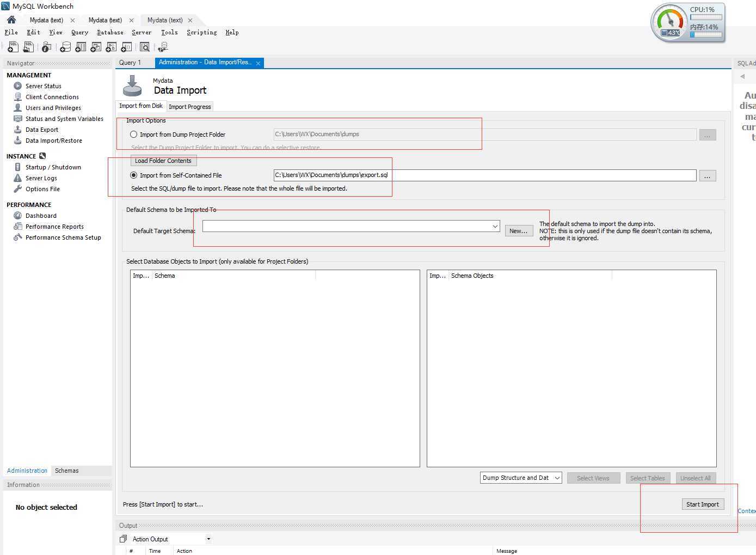The image size is (756, 555).
Task: Open the Help menu
Action: pyautogui.click(x=232, y=32)
